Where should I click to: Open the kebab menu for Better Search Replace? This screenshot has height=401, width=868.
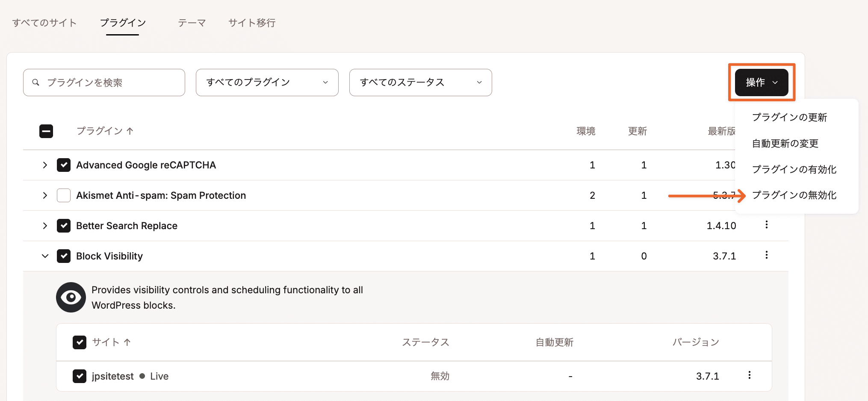(x=766, y=225)
